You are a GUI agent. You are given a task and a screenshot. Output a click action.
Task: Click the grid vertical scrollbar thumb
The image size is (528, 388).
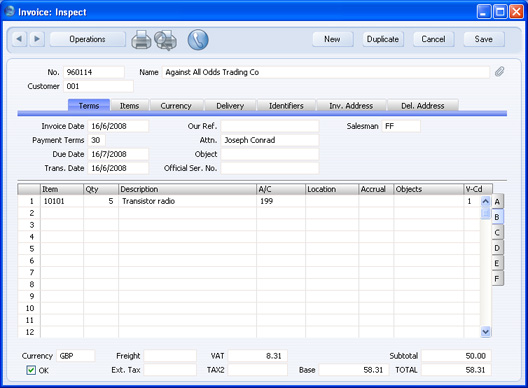tap(485, 213)
